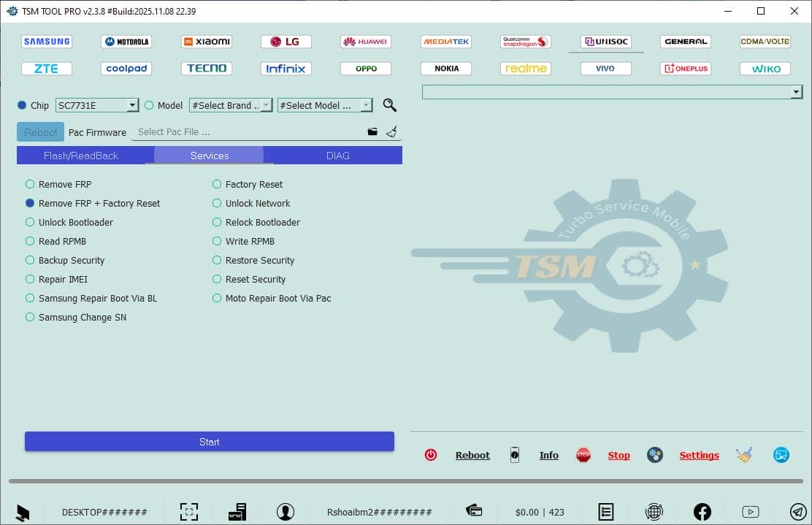Screen dimensions: 812x525
Task: Click the Facebook icon at the bottom
Action: tap(702, 511)
